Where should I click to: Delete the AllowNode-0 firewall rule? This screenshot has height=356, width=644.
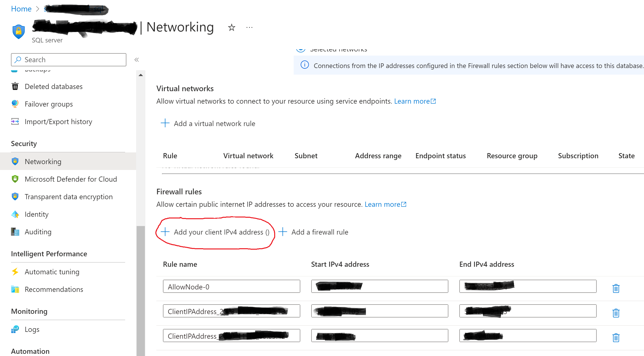[x=616, y=288]
